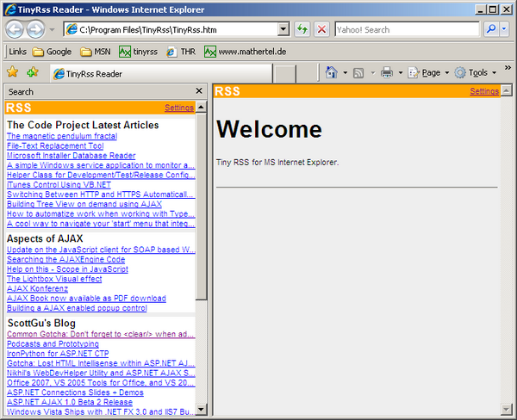Screen dimensions: 517x420
Task: Click 'Aspects of AJAX' feed heading
Action: [45, 238]
